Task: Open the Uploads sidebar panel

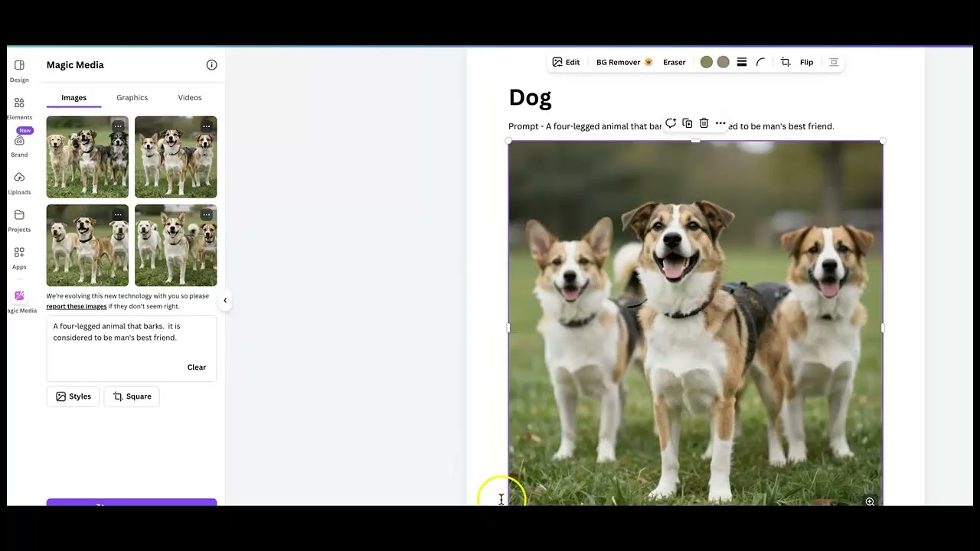Action: 19,183
